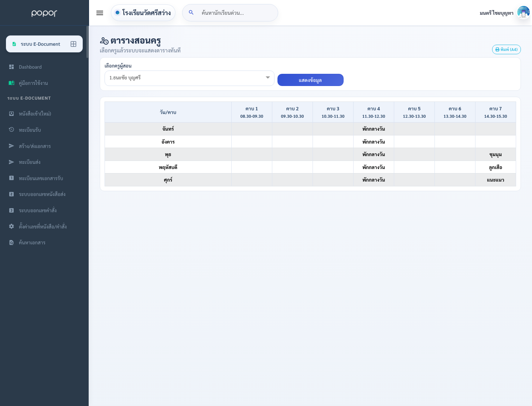
Task: Click the settings gear icon for ตั้งค่าเลขที่หนังสือ/คำสั่ง
Action: (11, 226)
